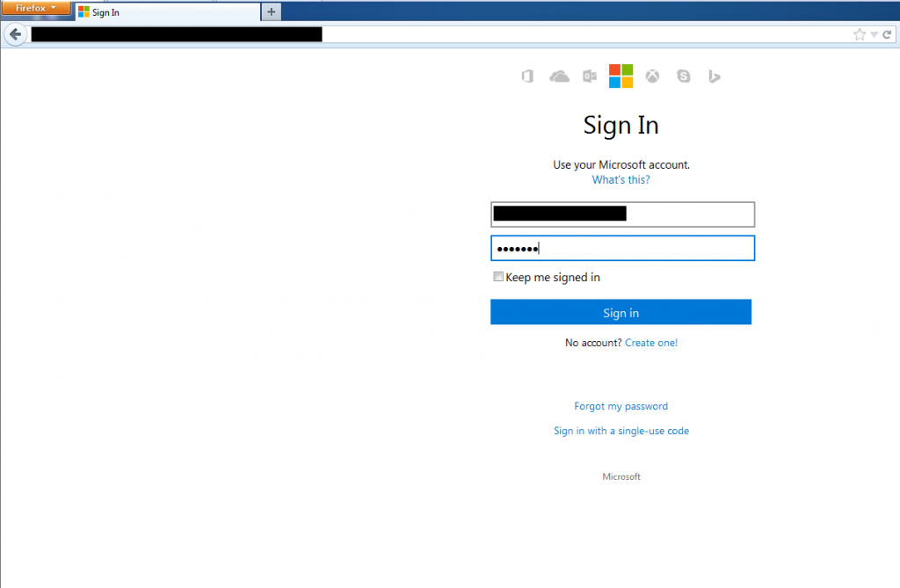Image resolution: width=900 pixels, height=588 pixels.
Task: Open the What's this? link
Action: [621, 180]
